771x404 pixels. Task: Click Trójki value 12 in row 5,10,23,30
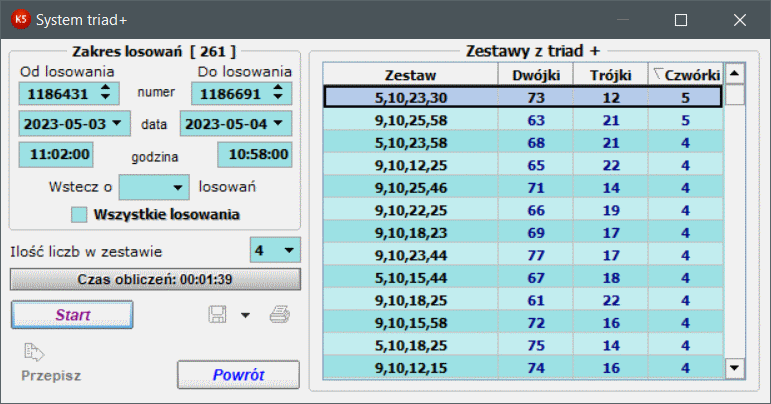pos(611,97)
